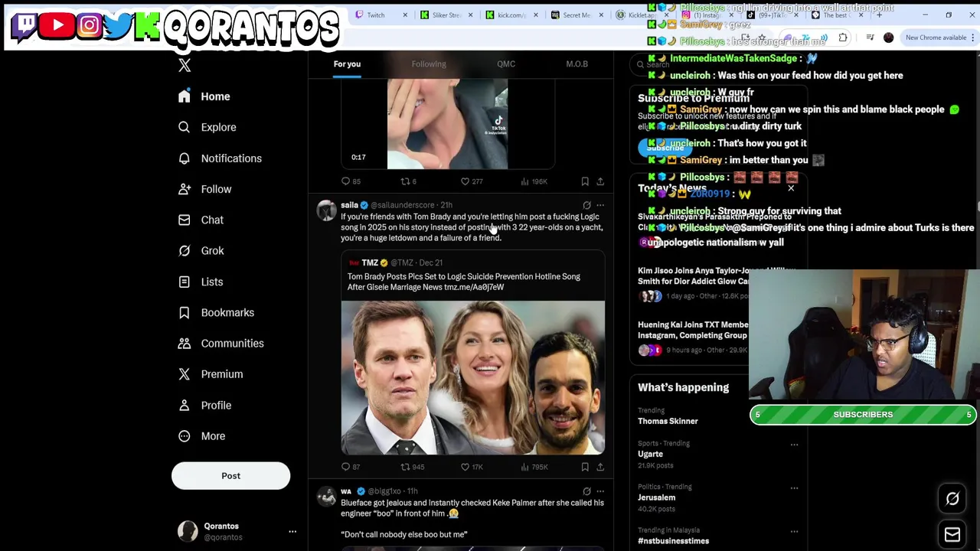Switch to the Following tab

pyautogui.click(x=429, y=64)
